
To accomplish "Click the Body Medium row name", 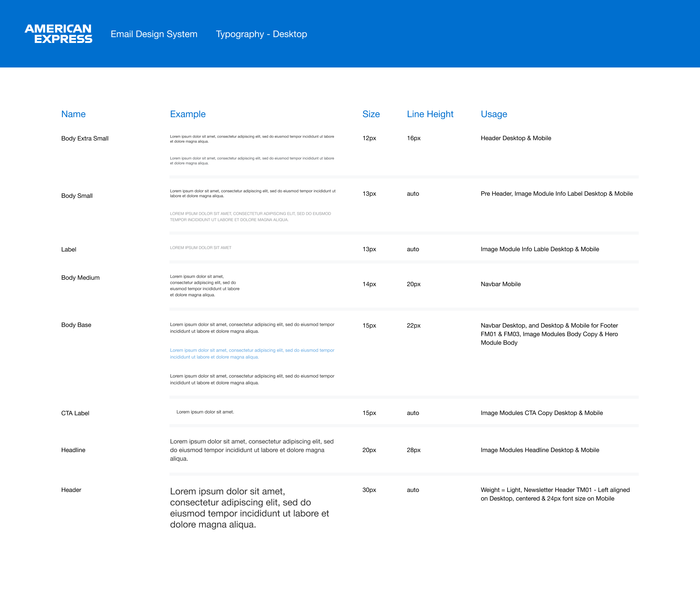I will (80, 278).
